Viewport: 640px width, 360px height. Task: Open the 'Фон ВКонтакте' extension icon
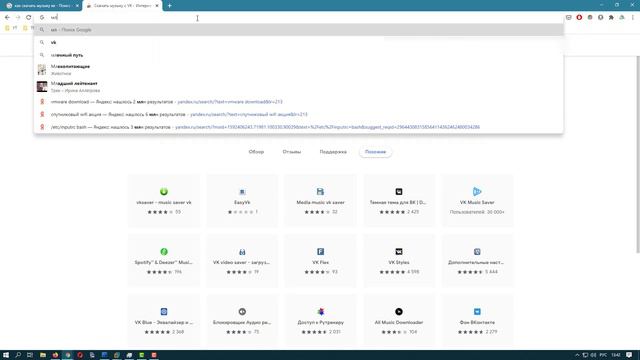pyautogui.click(x=477, y=311)
